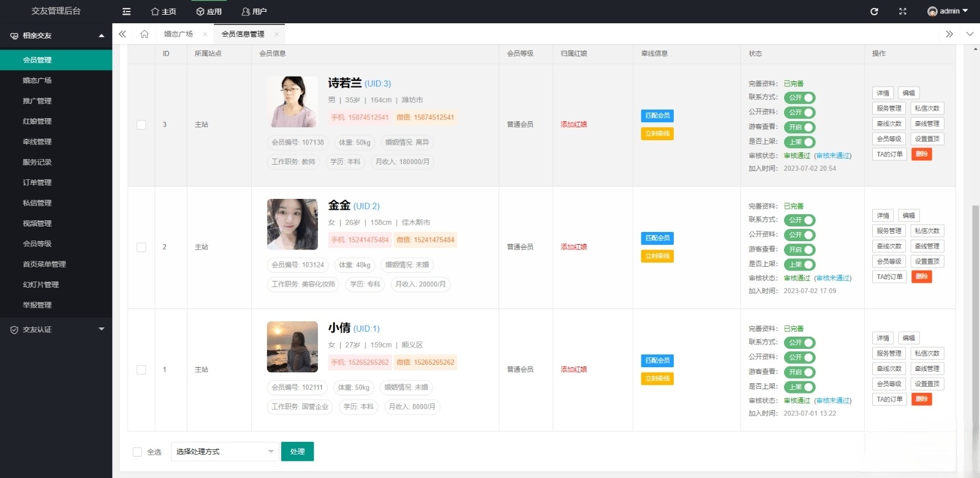
Task: Open 红娘管理 in the sidebar
Action: coord(56,121)
